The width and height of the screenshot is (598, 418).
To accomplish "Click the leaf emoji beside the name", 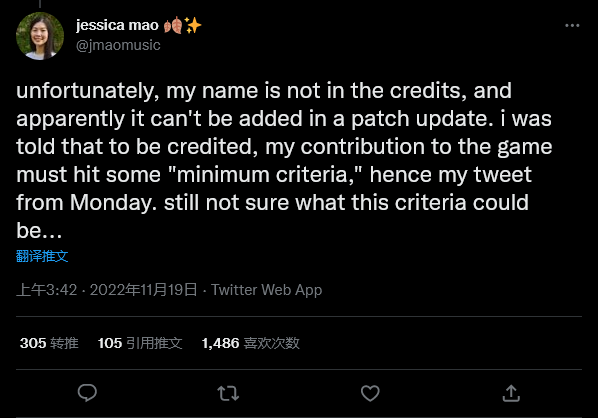I will 172,26.
